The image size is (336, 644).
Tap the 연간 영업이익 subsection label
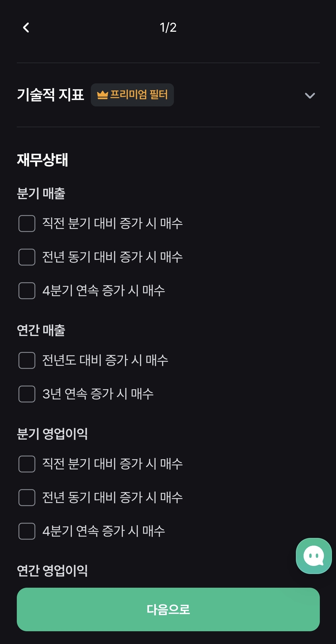point(52,571)
